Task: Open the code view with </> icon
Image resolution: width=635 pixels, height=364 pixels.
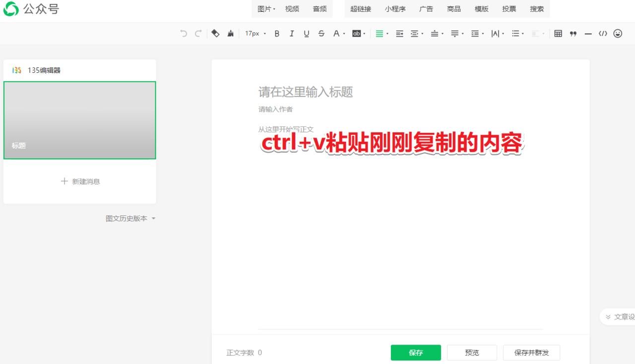Action: (603, 33)
